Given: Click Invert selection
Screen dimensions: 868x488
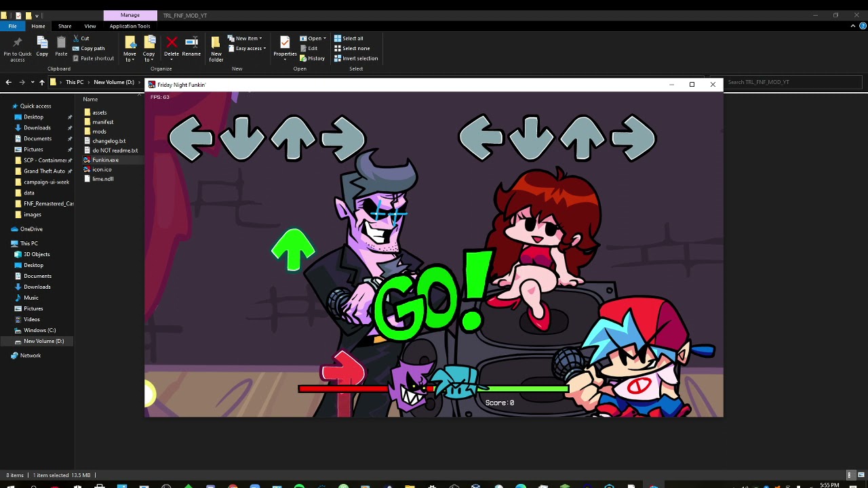Looking at the screenshot, I should [x=355, y=58].
